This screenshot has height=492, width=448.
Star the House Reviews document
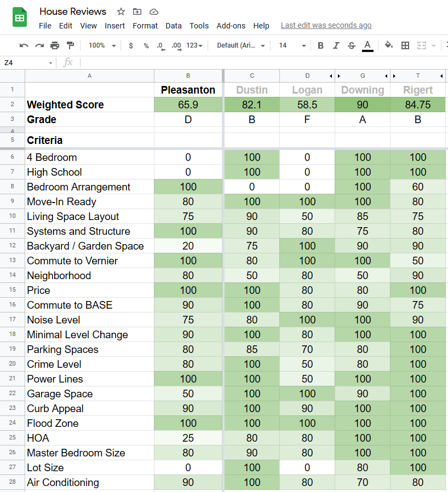[121, 11]
